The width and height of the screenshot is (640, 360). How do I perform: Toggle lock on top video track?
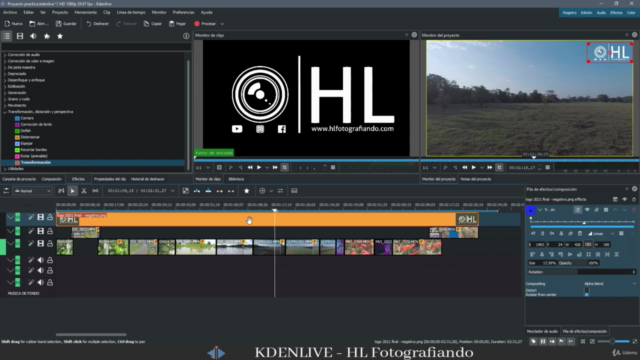(50, 218)
